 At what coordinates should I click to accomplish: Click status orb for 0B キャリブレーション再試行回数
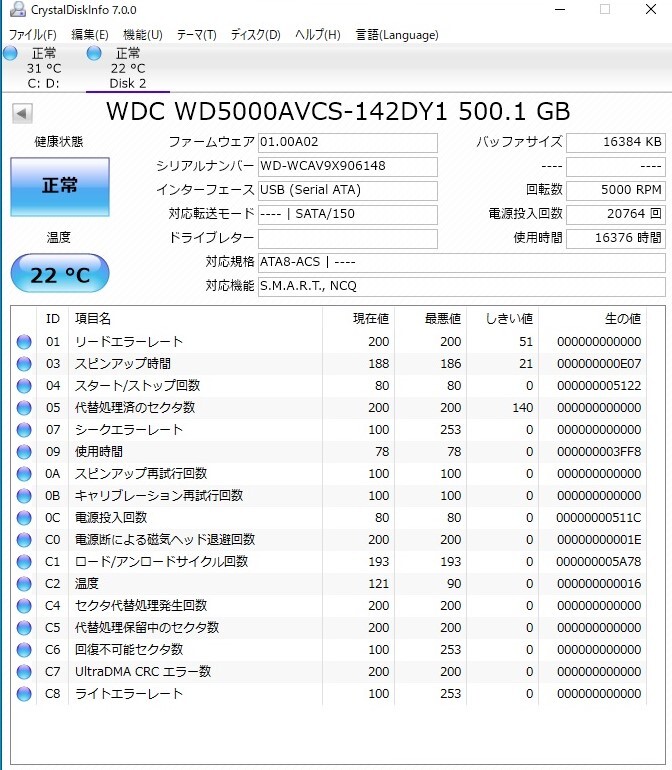24,496
